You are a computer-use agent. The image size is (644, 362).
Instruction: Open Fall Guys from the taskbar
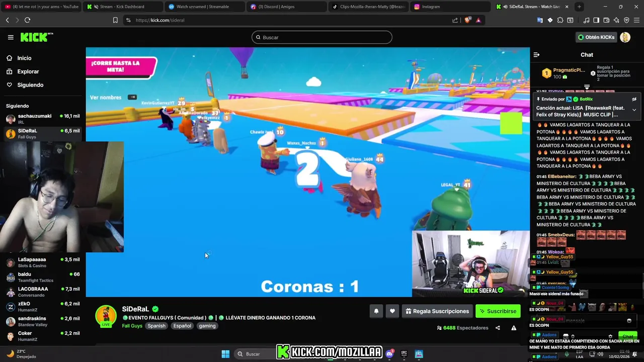pos(419,354)
